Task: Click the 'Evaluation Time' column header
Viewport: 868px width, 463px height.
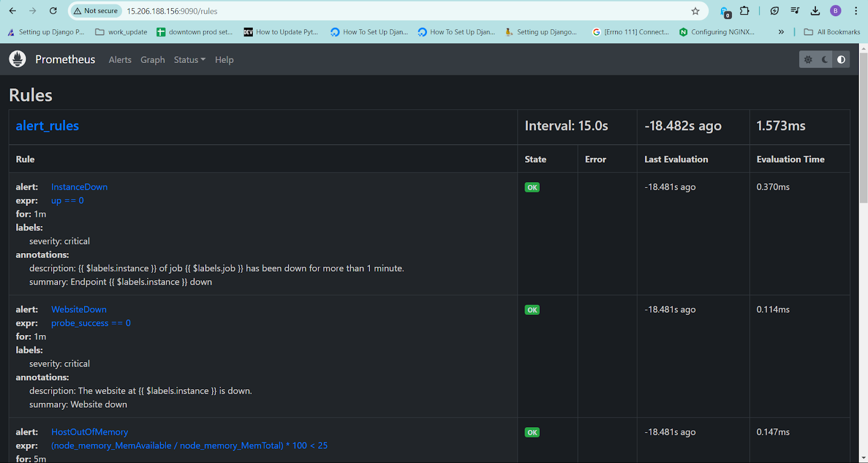Action: [790, 159]
